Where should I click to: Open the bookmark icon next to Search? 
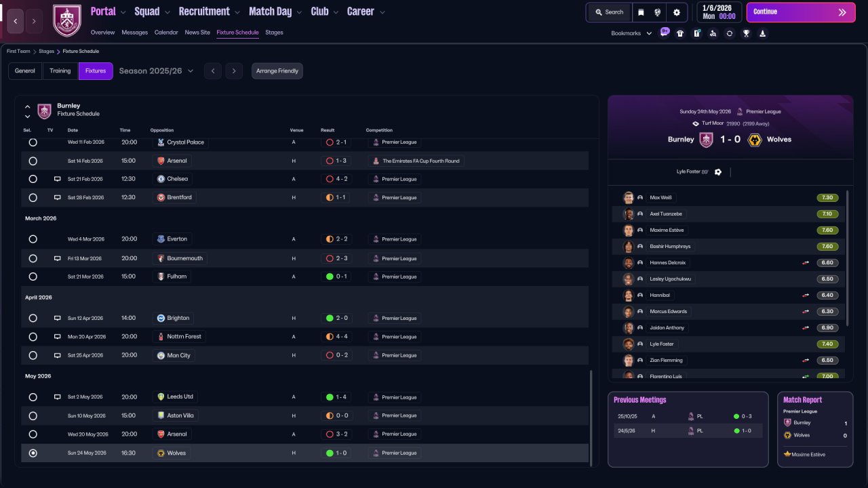coord(641,12)
